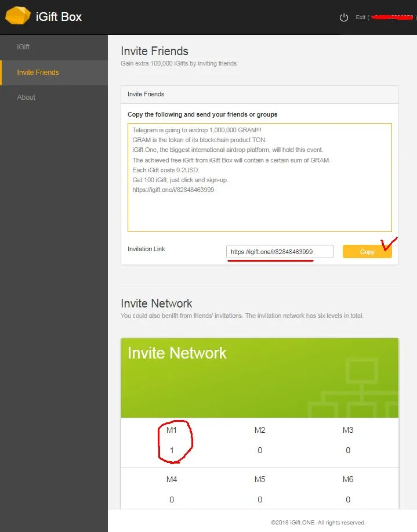Click the M2 level label
417x532 pixels.
[260, 430]
